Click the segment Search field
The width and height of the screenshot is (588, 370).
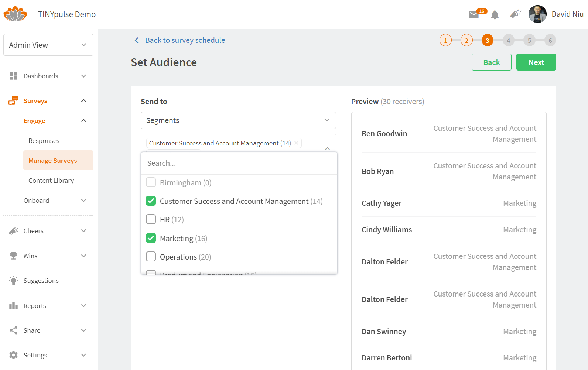click(x=239, y=163)
